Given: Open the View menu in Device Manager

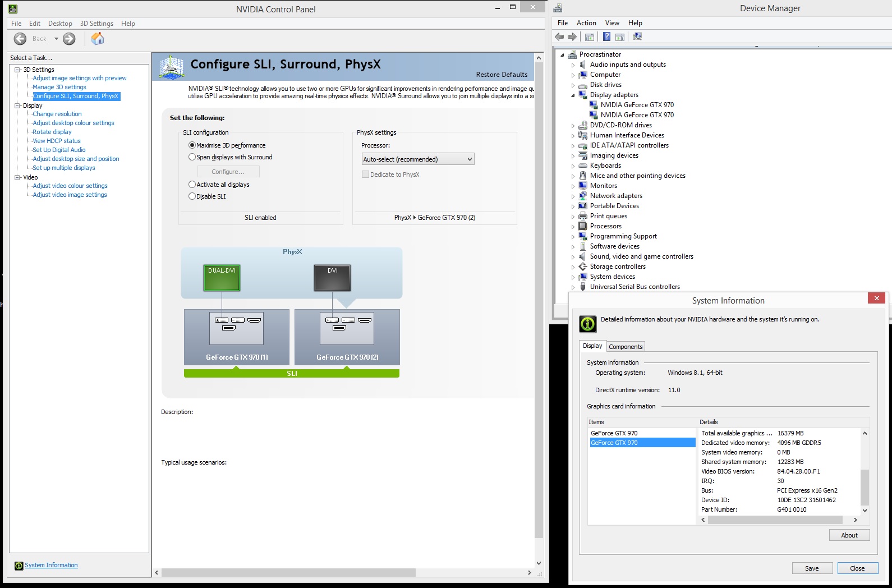Looking at the screenshot, I should [x=612, y=23].
